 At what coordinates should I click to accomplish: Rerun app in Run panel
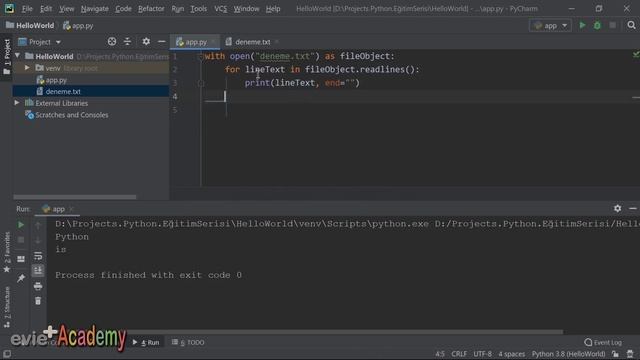click(21, 225)
